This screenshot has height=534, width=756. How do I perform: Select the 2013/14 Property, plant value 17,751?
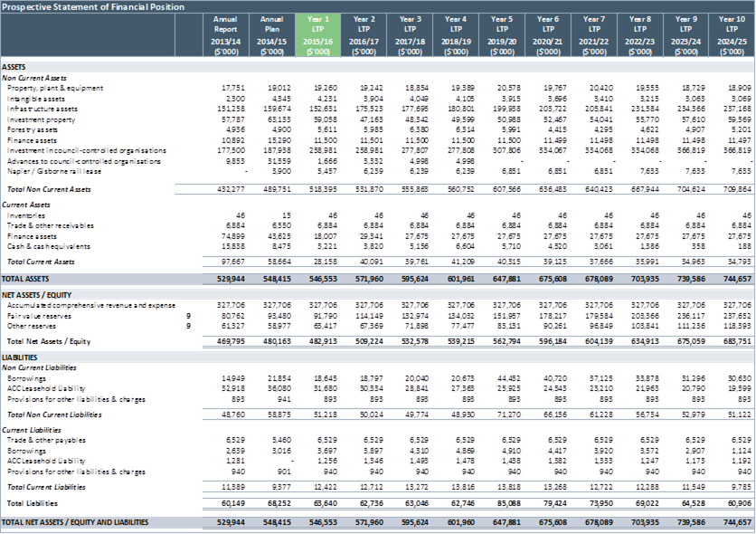pos(233,89)
